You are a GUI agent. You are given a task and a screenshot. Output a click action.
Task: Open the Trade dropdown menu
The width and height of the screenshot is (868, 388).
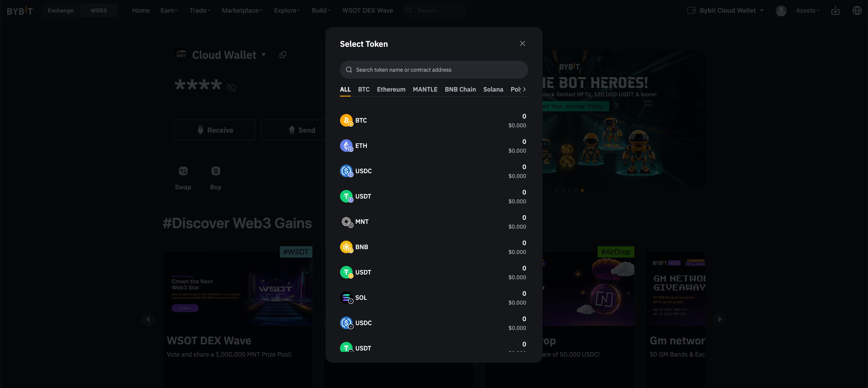(x=199, y=10)
